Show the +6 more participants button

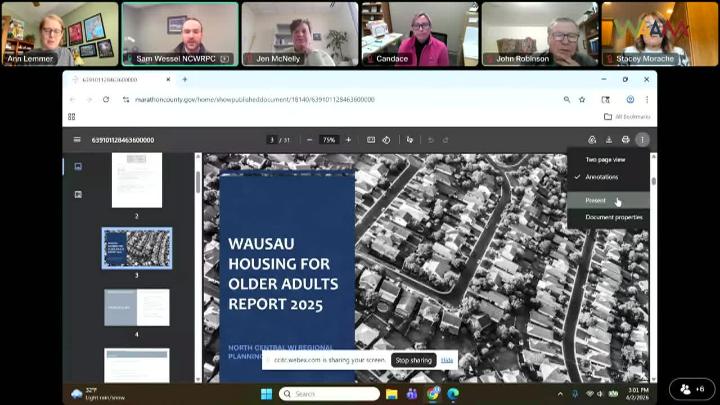(x=692, y=389)
